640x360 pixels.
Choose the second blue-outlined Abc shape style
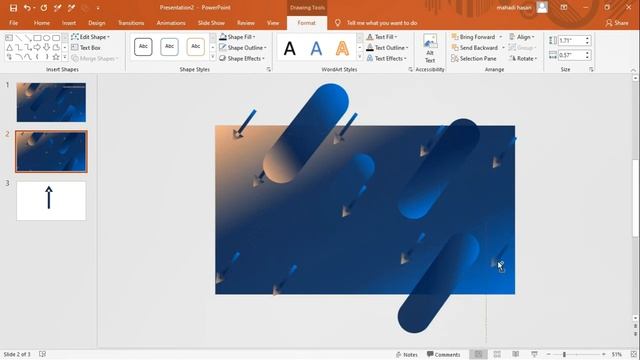coord(169,47)
